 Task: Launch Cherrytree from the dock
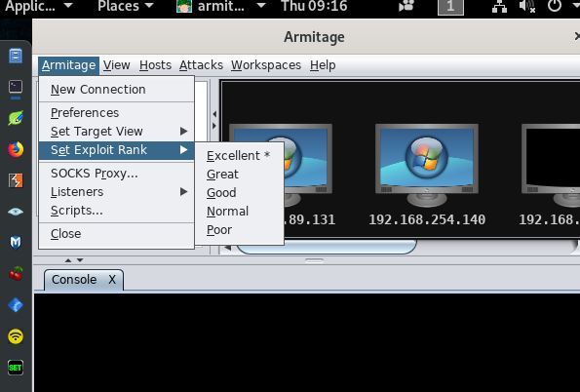pos(16,274)
